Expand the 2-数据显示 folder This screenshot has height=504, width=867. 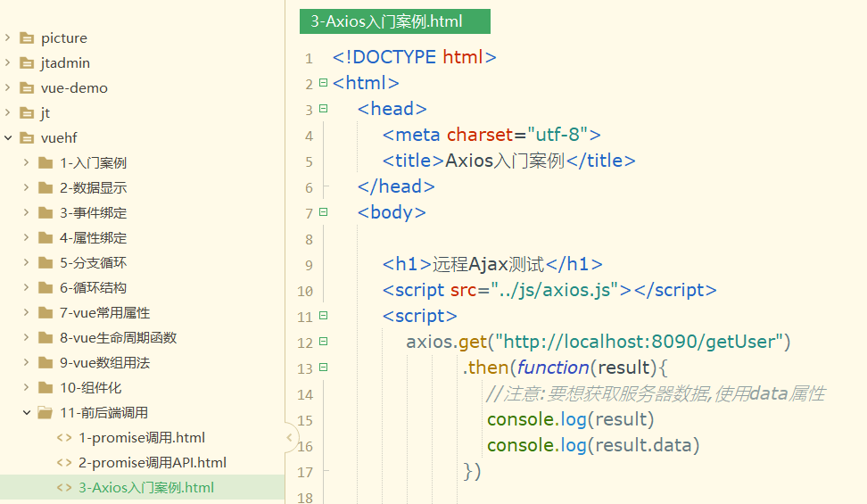click(x=26, y=187)
